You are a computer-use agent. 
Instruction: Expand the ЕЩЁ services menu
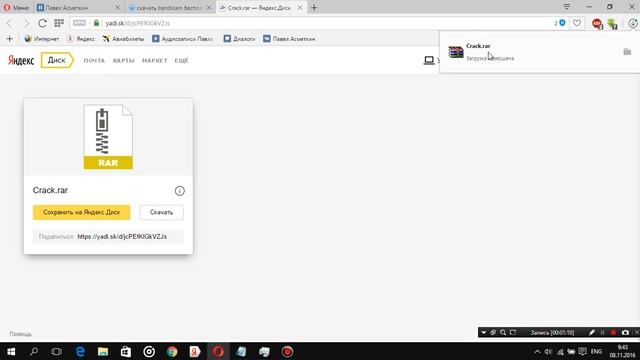[181, 60]
